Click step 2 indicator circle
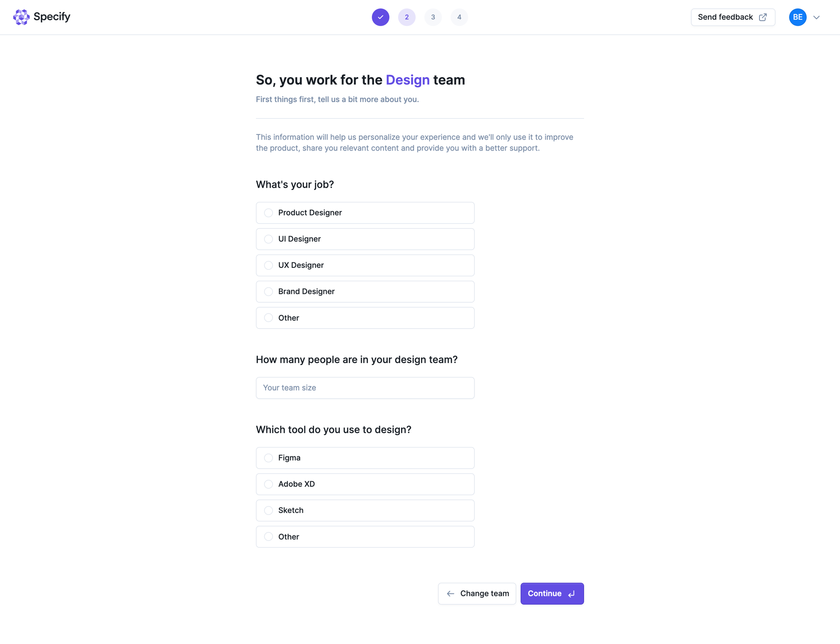840x644 pixels. [406, 17]
